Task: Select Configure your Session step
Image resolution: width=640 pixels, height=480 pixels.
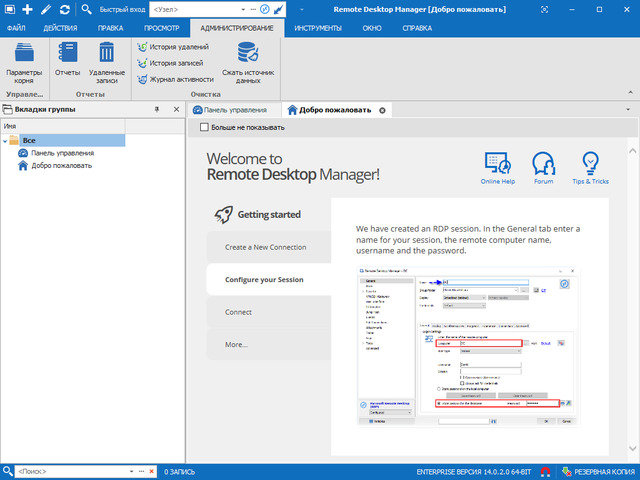Action: [269, 280]
